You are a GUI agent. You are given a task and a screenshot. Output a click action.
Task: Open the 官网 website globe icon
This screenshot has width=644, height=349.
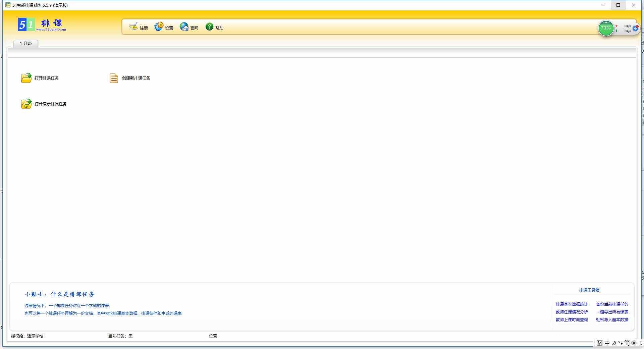(184, 27)
